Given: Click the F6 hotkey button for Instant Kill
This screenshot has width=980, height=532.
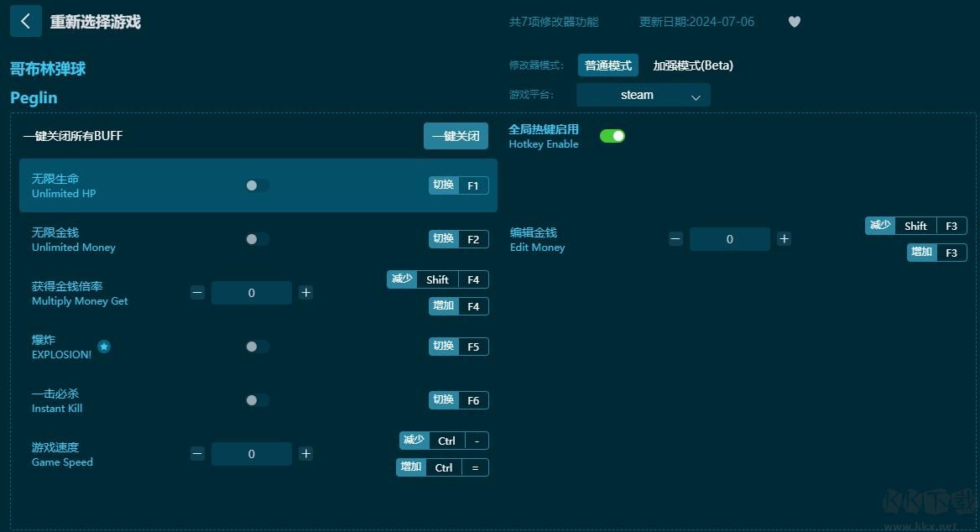Looking at the screenshot, I should 459,401.
